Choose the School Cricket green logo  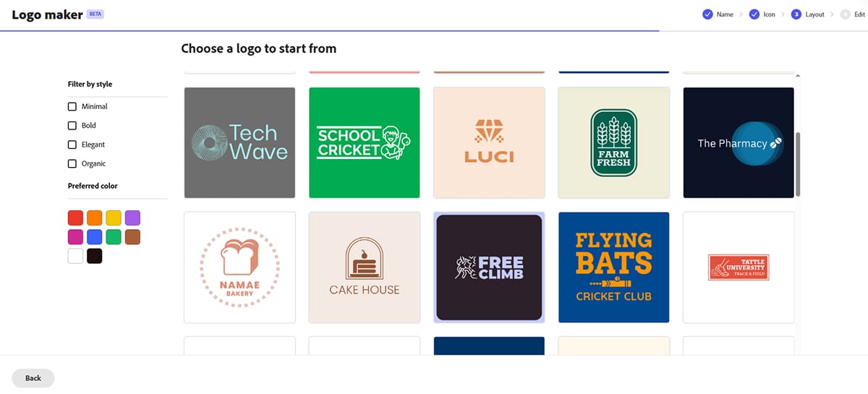pyautogui.click(x=364, y=142)
